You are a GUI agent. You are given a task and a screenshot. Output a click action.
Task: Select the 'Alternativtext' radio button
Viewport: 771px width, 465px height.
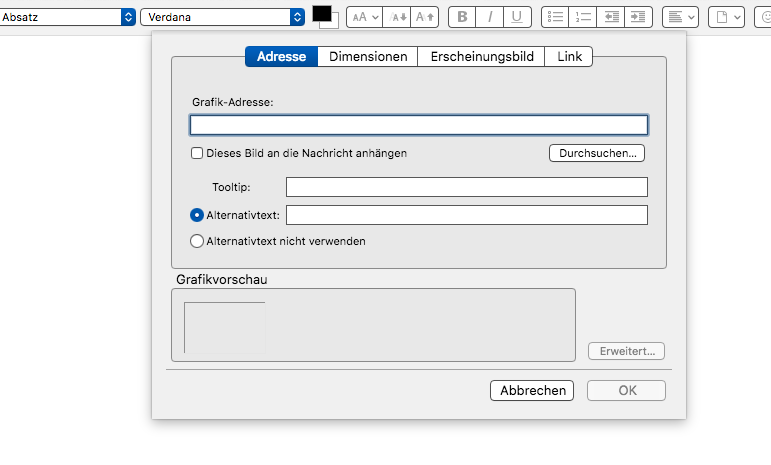[197, 215]
